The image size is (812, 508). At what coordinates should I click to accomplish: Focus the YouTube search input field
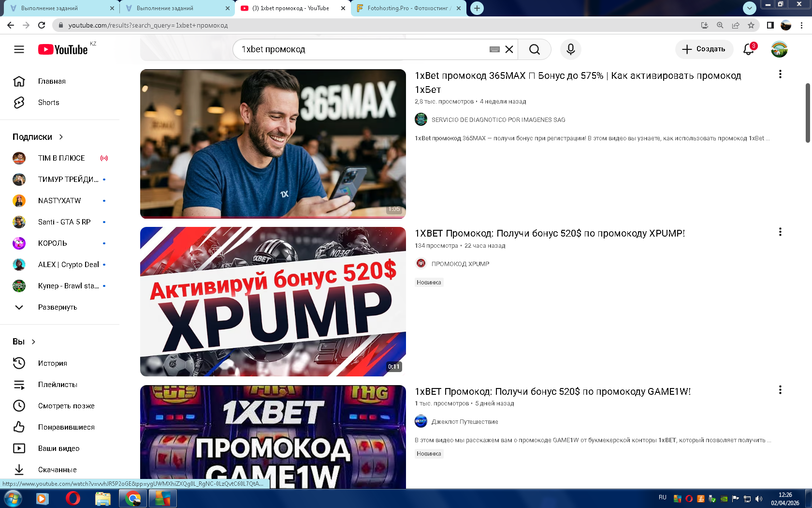[x=362, y=49]
